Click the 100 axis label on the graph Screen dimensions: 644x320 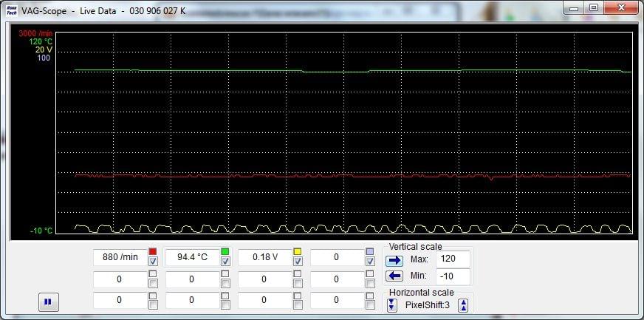click(43, 58)
